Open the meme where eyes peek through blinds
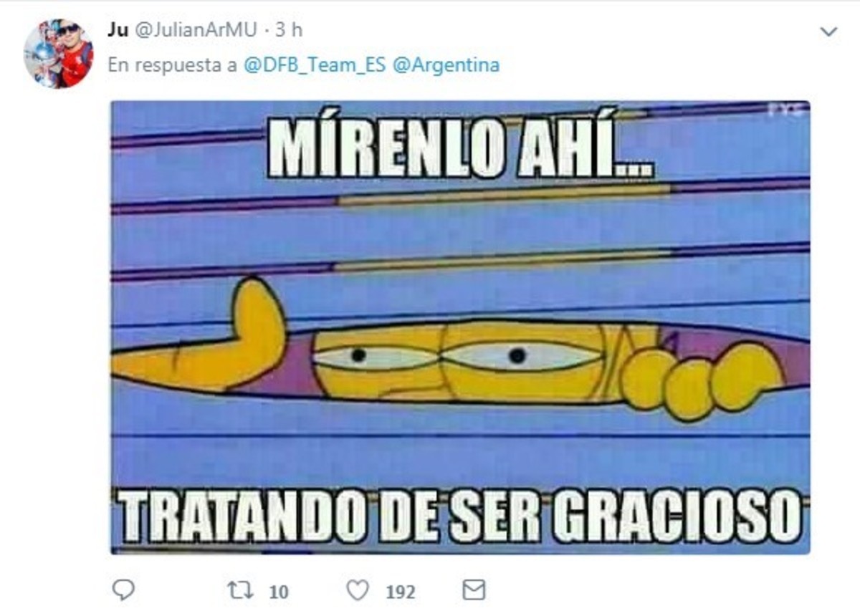 pos(460,327)
